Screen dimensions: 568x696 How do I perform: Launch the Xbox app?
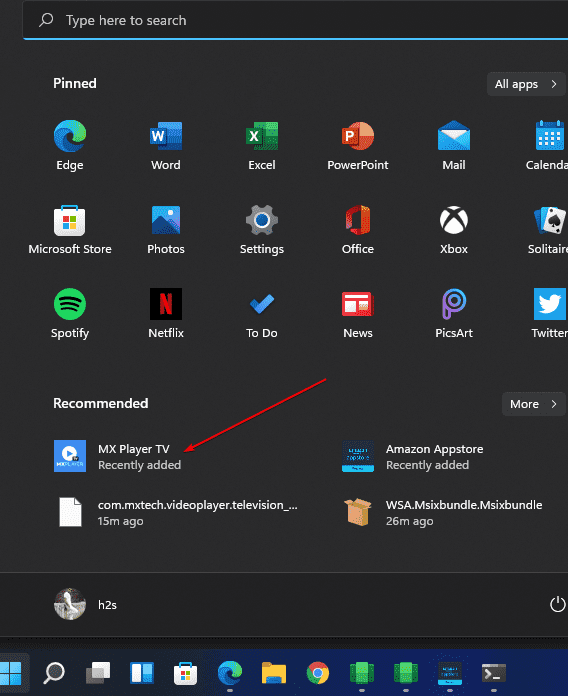pos(454,229)
